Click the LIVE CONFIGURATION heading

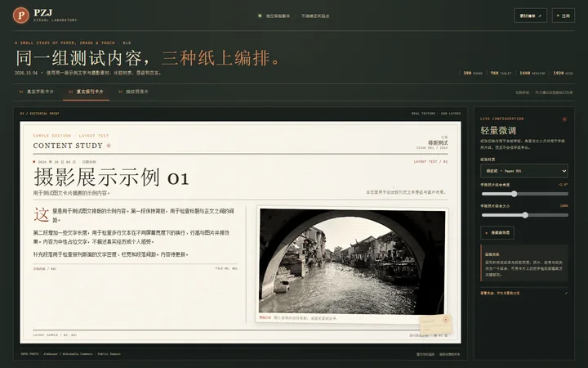coord(501,119)
